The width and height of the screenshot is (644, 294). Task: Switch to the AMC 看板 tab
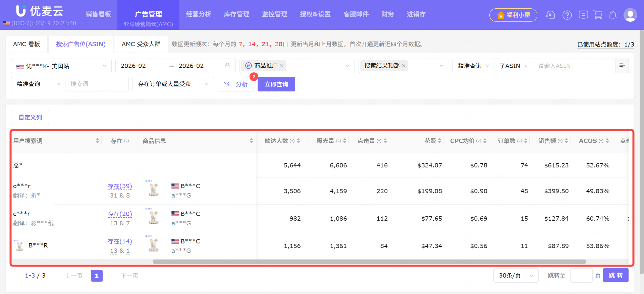click(26, 44)
